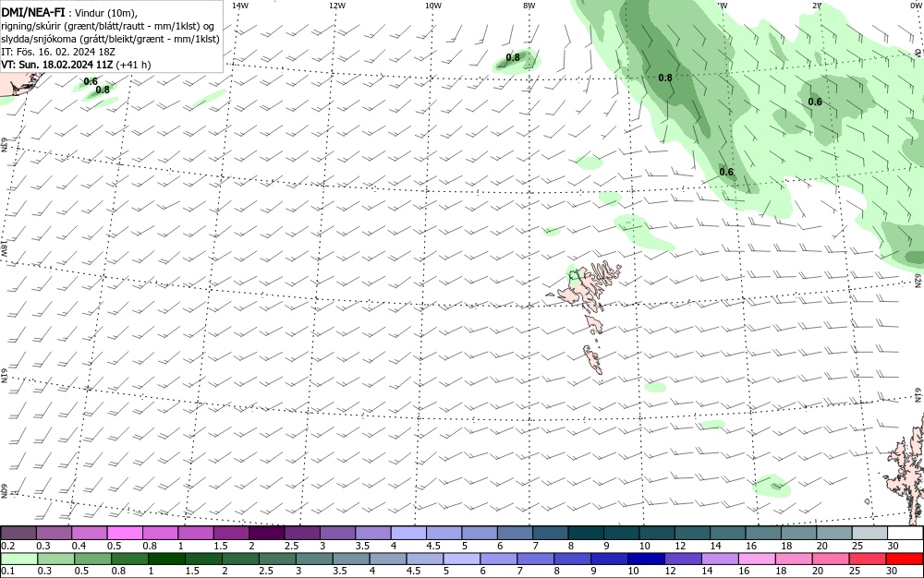This screenshot has width=924, height=578.
Task: Click the DMI/NEA-FI title text
Action: [x=33, y=10]
